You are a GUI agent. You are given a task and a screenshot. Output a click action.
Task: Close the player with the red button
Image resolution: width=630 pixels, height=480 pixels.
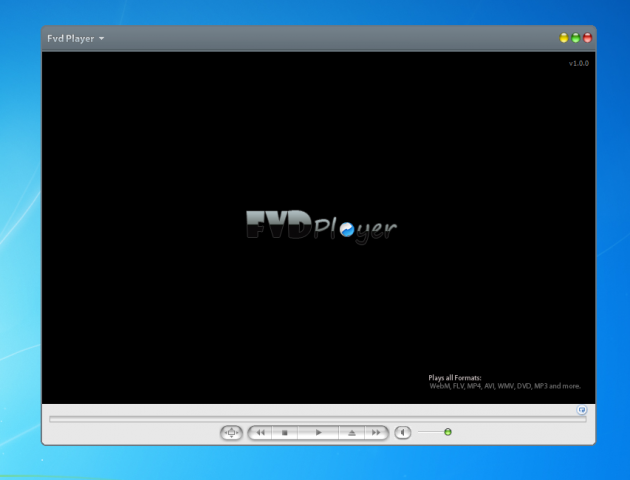pyautogui.click(x=587, y=38)
